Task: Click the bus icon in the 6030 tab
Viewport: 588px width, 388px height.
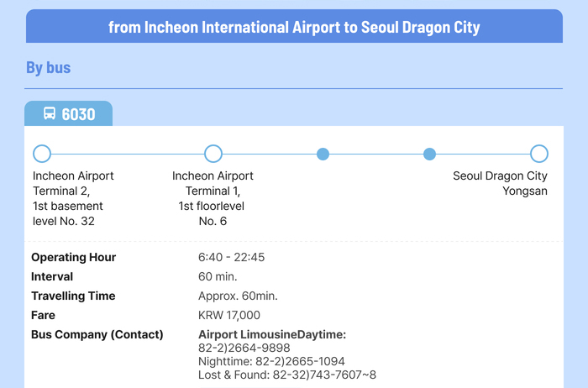Action: coord(50,113)
